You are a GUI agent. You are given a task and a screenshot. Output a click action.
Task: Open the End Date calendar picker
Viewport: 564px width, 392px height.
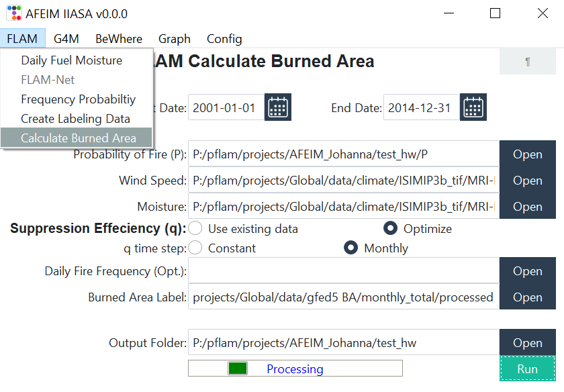click(473, 107)
